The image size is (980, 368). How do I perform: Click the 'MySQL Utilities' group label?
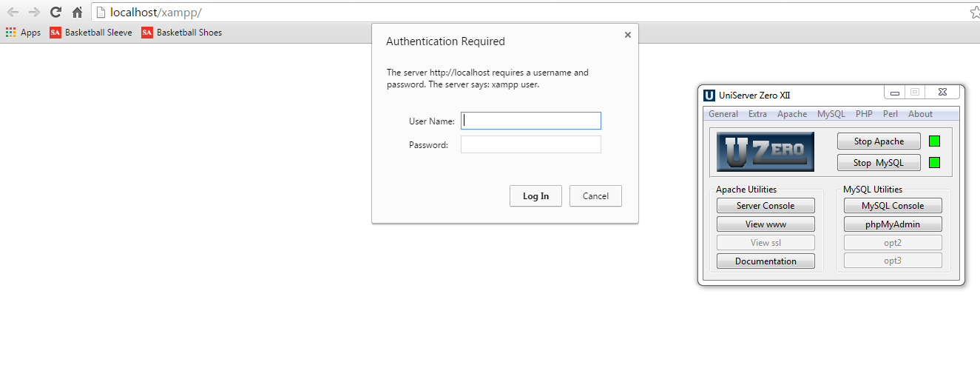click(x=873, y=190)
